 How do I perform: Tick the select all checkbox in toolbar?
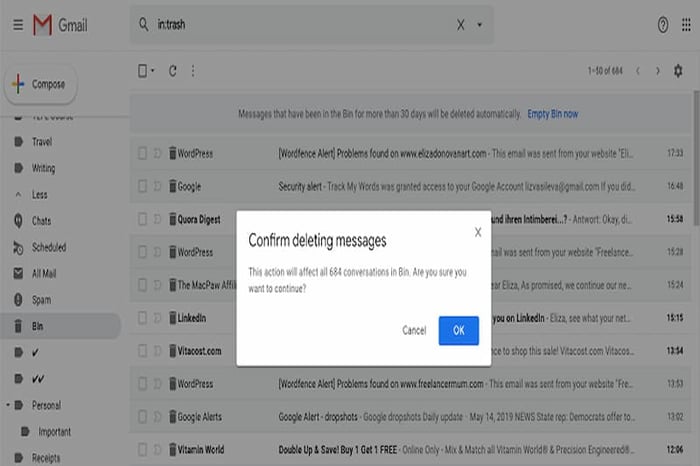tap(142, 71)
